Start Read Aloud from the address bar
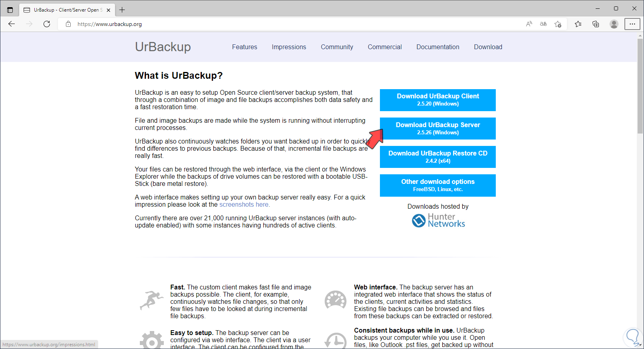The width and height of the screenshot is (644, 349). pos(529,24)
